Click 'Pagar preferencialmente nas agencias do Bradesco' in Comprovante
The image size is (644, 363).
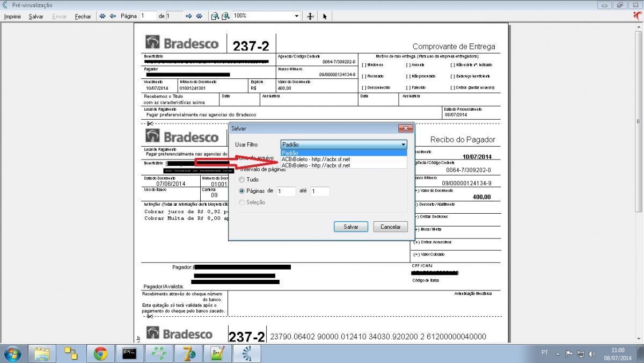[x=201, y=114]
